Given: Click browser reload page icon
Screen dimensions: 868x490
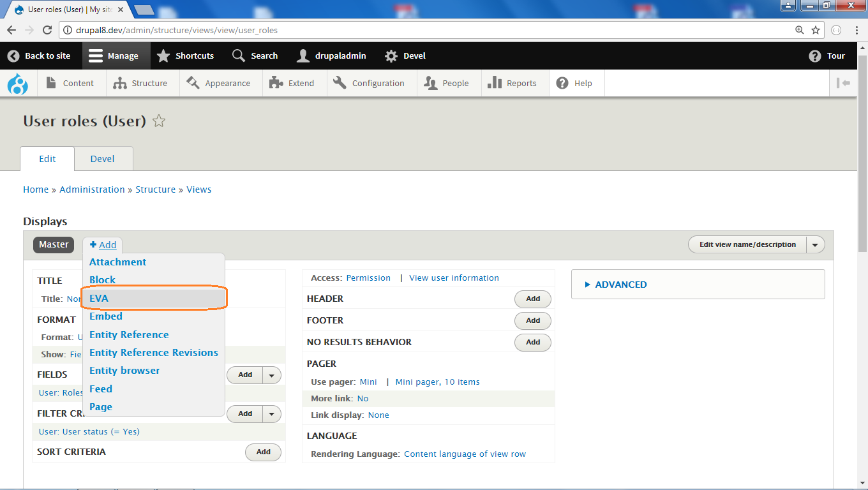Looking at the screenshot, I should tap(47, 30).
